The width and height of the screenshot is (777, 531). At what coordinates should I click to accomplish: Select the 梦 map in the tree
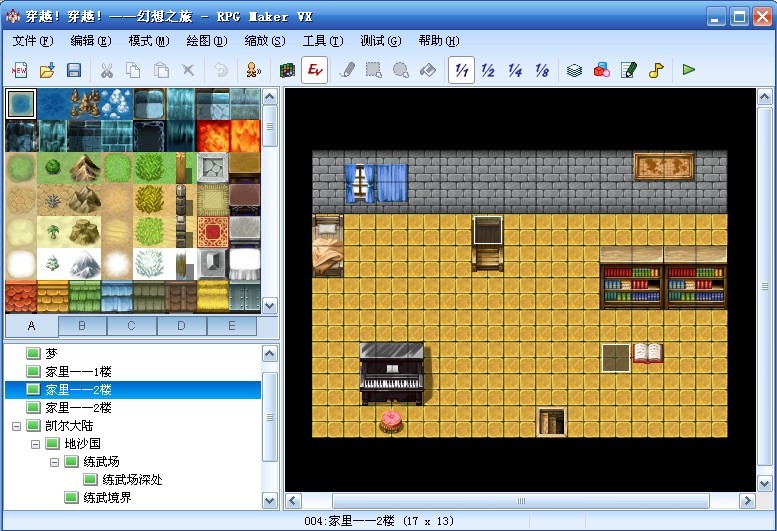tap(51, 354)
